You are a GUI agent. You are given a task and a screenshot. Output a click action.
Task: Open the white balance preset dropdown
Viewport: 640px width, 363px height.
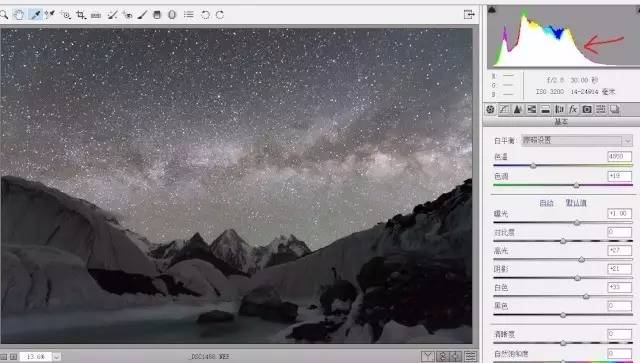pos(577,140)
